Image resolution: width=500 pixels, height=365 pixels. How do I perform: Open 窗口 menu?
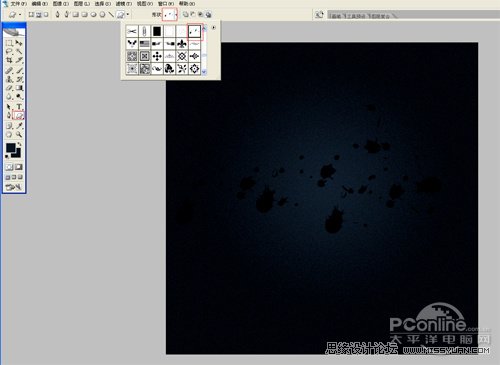coord(166,4)
